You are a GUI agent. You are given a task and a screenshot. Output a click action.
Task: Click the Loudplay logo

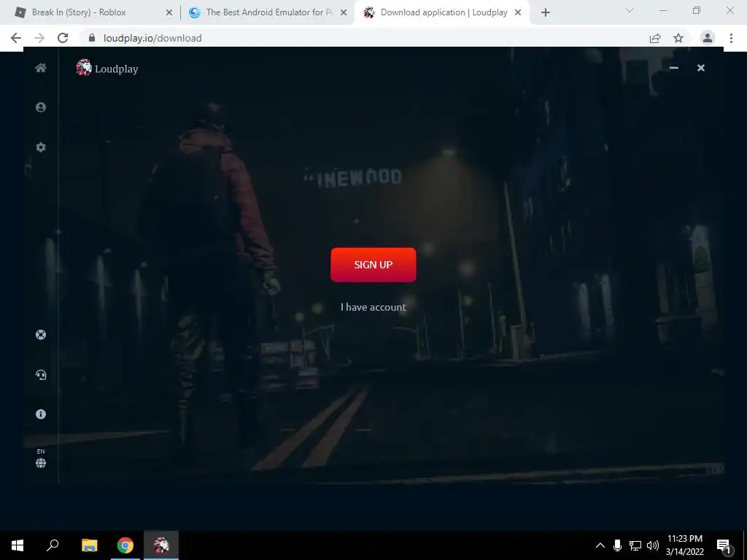[107, 68]
